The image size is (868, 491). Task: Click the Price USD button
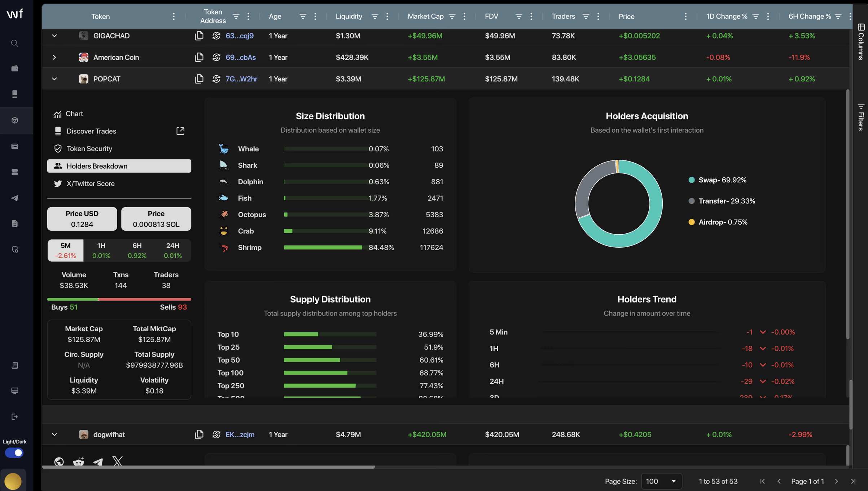pos(82,219)
